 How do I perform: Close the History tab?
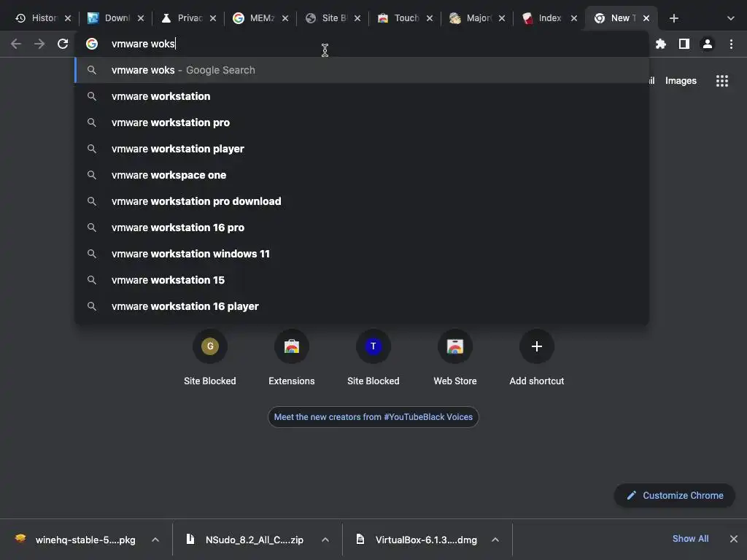[68, 18]
